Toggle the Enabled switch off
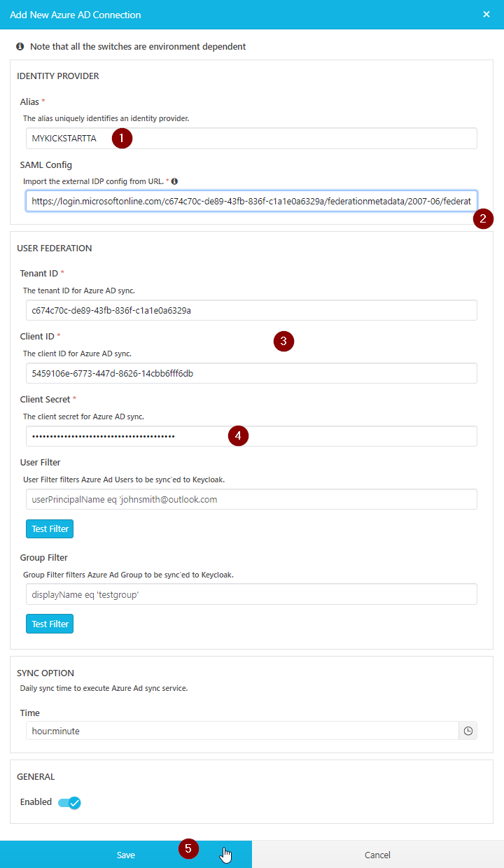The width and height of the screenshot is (504, 868). 70,802
